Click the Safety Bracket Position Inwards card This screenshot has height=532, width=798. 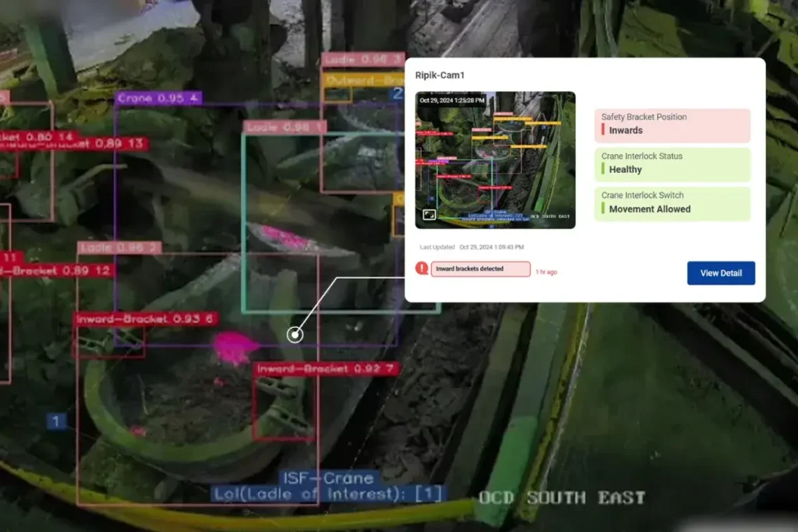672,125
